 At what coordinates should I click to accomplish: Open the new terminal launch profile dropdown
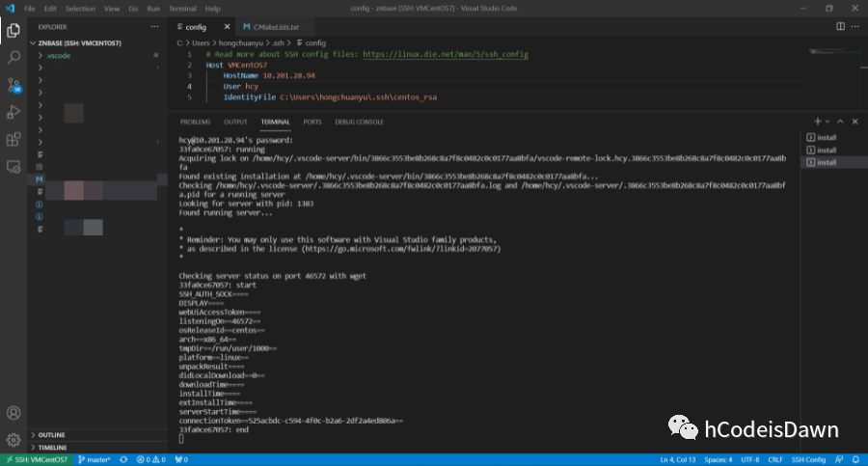click(x=827, y=122)
